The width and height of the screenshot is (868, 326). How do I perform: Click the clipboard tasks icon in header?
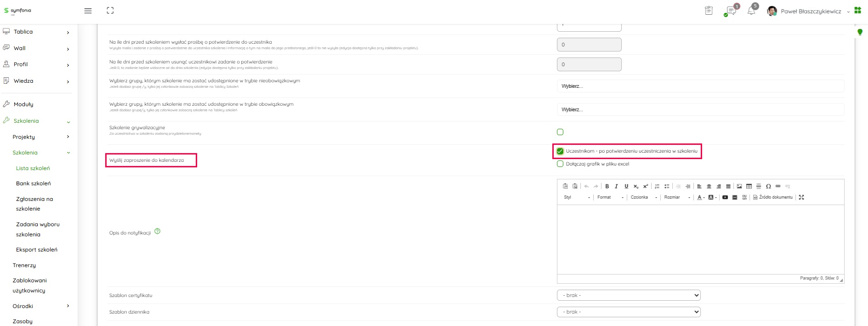click(709, 11)
